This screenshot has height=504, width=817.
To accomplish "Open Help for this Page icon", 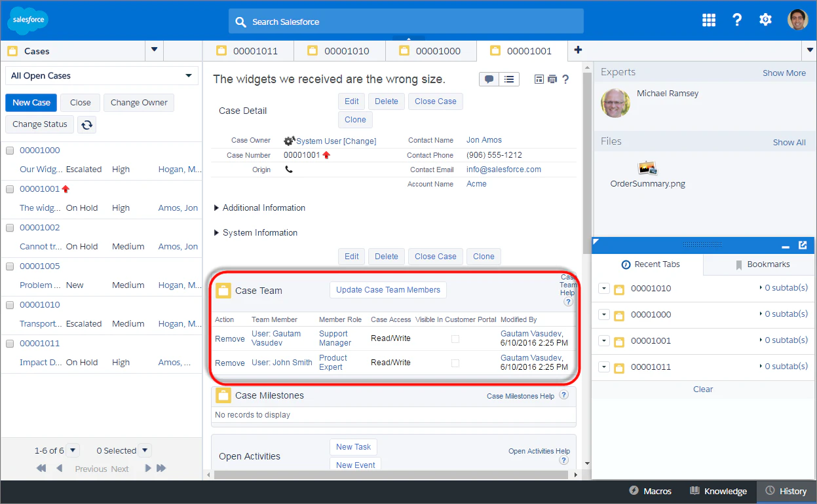I will tap(565, 79).
